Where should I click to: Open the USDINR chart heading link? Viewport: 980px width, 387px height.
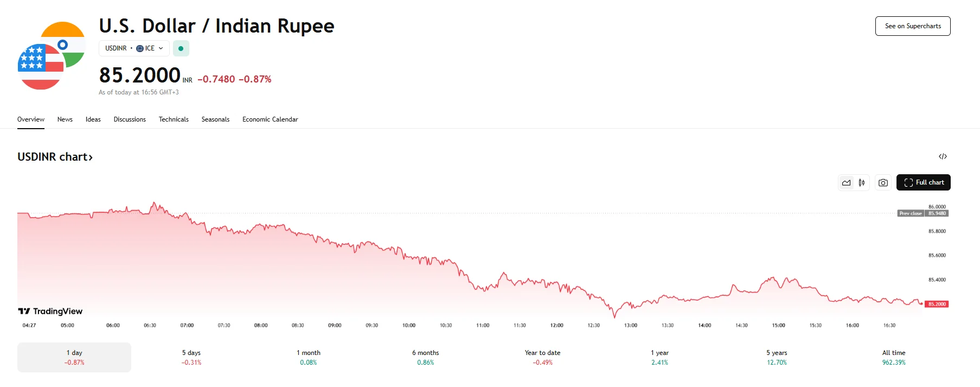[x=55, y=157]
